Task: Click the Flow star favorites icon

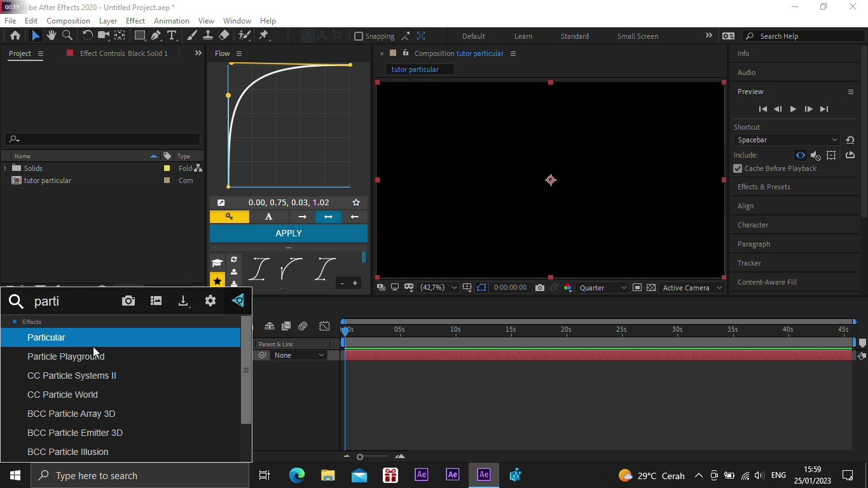Action: (217, 281)
